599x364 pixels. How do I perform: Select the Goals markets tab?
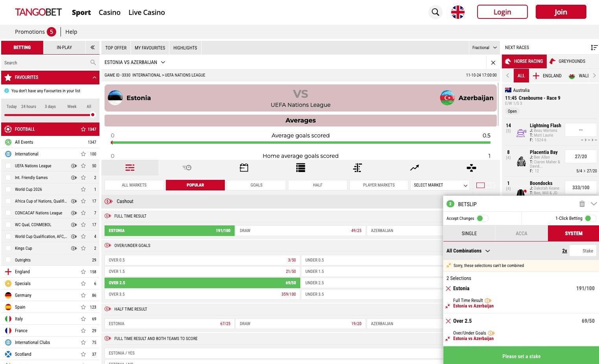[256, 185]
